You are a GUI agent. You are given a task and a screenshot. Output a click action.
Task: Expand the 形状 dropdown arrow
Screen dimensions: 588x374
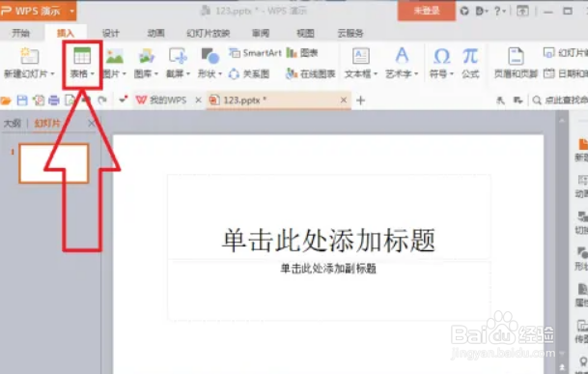(220, 74)
